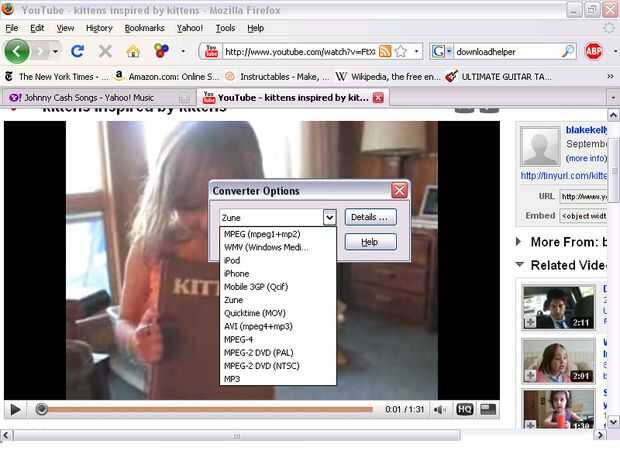Select iPhone from the format list

tap(278, 274)
